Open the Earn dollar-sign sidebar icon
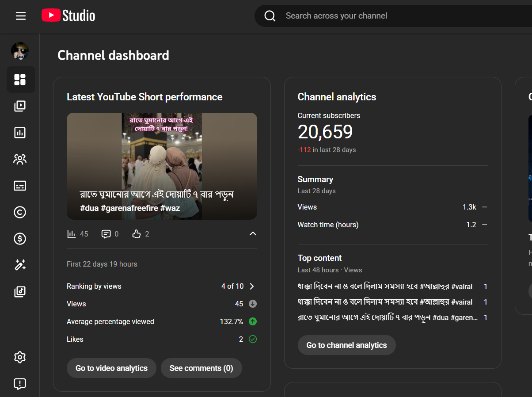This screenshot has height=397, width=532. (x=20, y=239)
